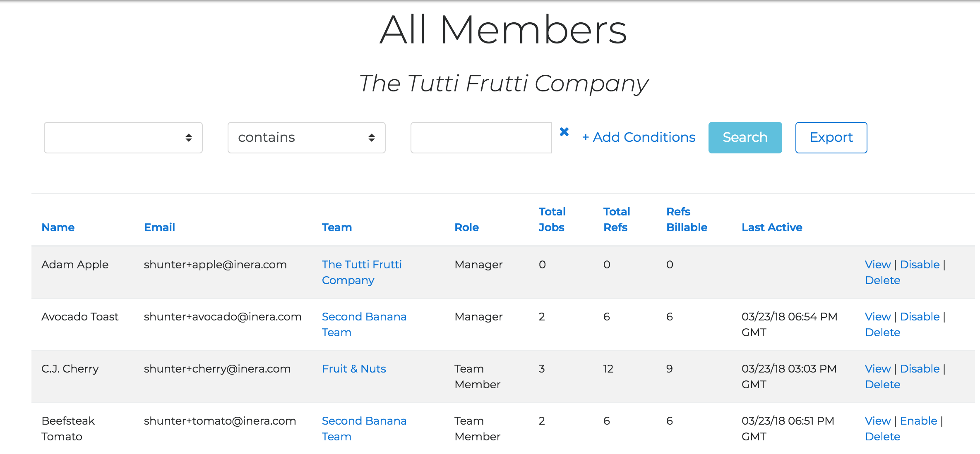Delete the Beefsteak Tomato member
Viewport: 980px width, 454px height.
[x=882, y=437]
